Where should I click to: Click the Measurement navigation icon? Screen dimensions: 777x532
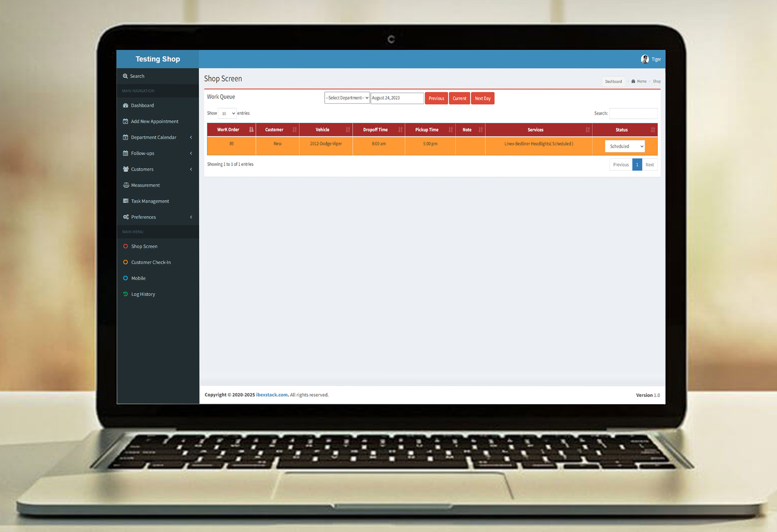click(126, 185)
